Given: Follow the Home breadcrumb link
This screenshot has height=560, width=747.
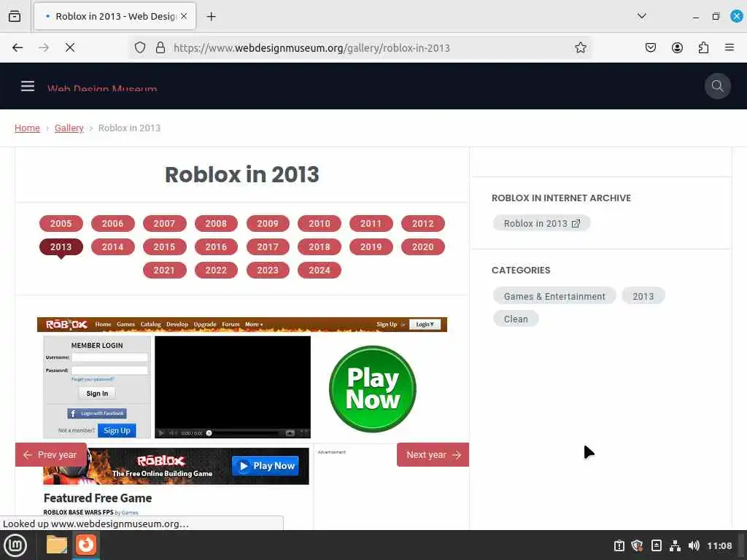Looking at the screenshot, I should 27,128.
